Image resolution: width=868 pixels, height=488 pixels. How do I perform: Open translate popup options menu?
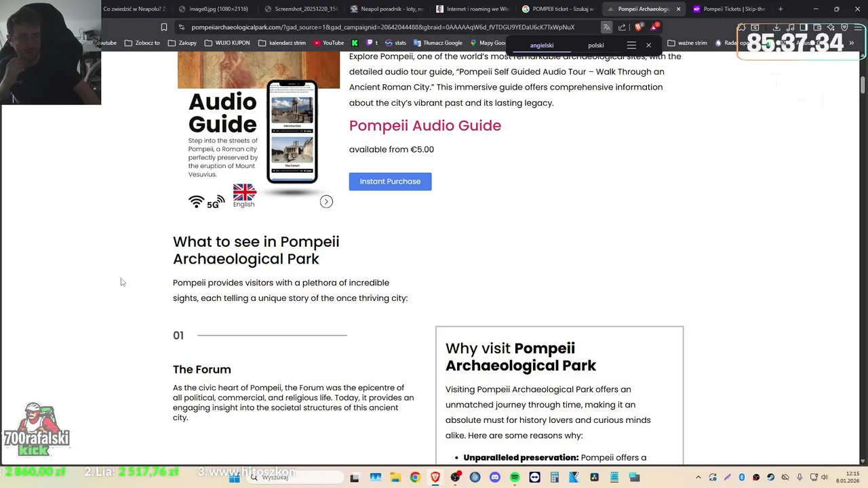click(631, 45)
